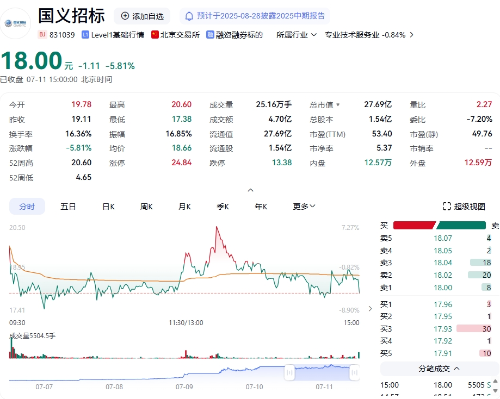Open the 总市值 dropdown triangle

pyautogui.click(x=338, y=105)
